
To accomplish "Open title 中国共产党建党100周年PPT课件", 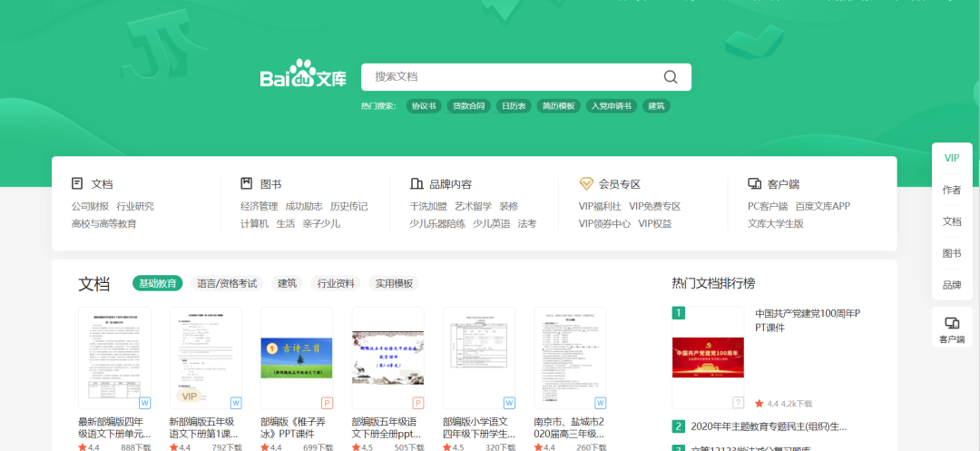I will tap(808, 319).
